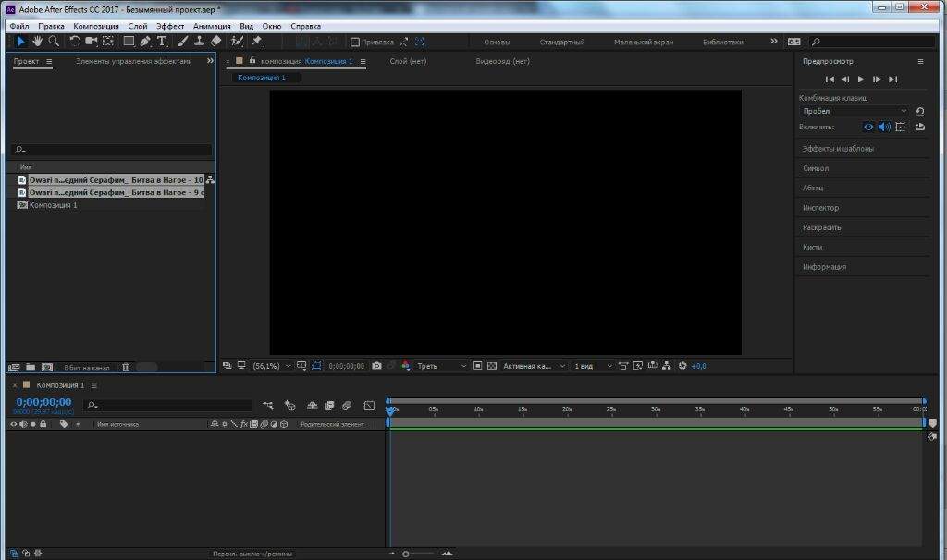This screenshot has height=560, width=947.
Task: Open the Предпросмотр panel menu
Action: [920, 61]
